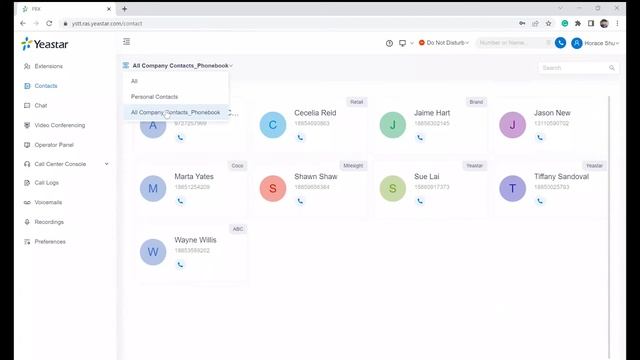Viewport: 640px width, 360px height.
Task: Open the Contacts sidebar item
Action: [x=46, y=86]
